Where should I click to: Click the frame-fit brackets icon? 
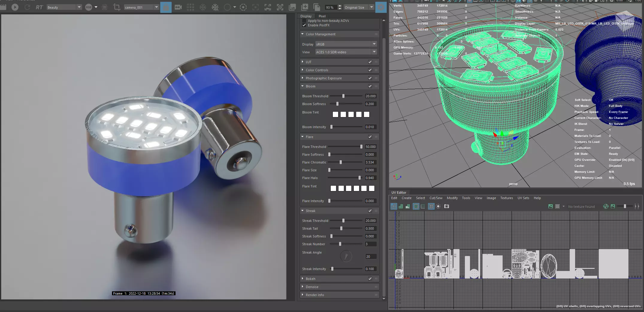tap(267, 7)
